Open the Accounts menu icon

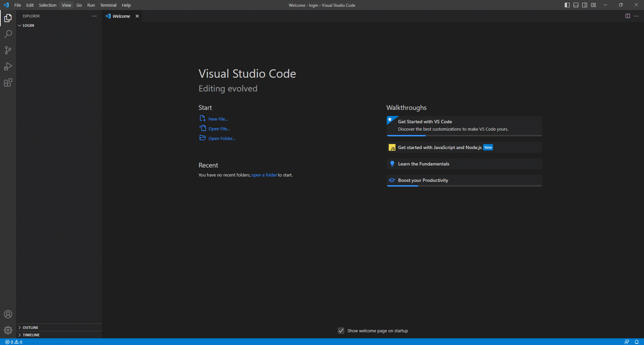[x=8, y=314]
